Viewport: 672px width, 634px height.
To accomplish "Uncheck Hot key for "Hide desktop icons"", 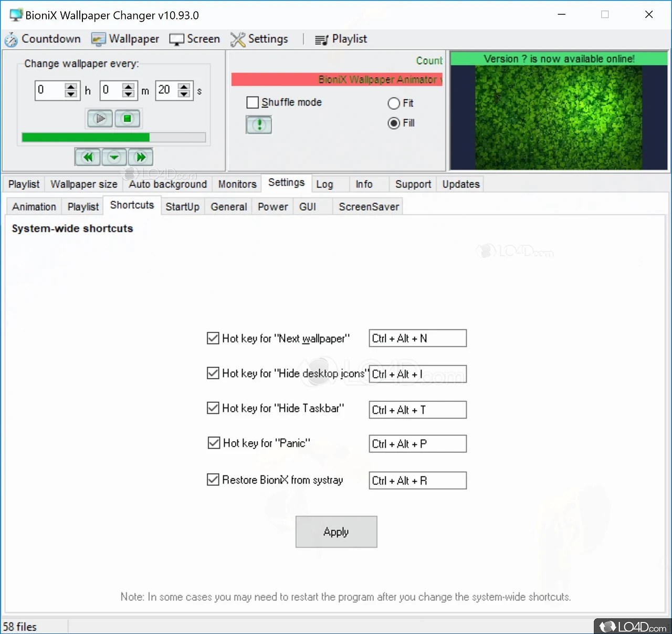I will (x=213, y=373).
